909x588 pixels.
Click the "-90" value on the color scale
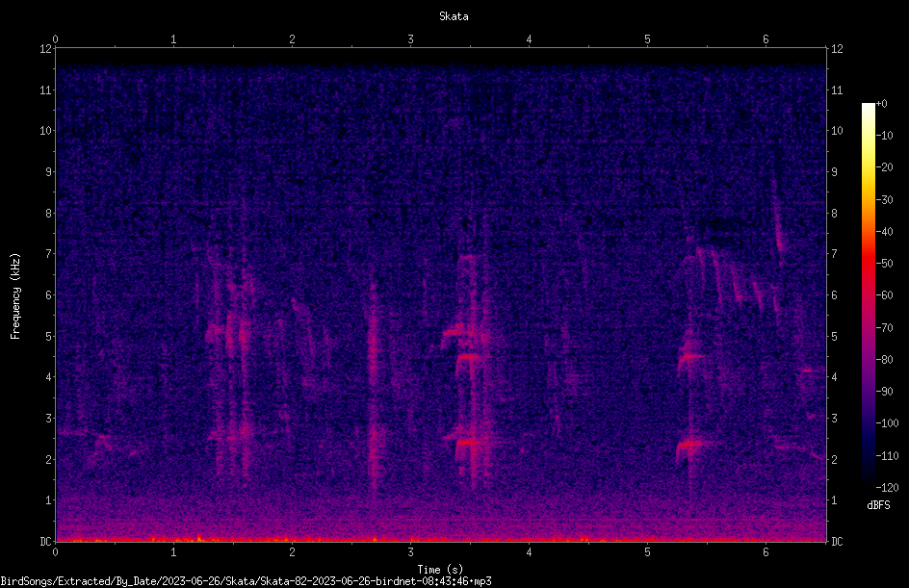click(x=884, y=392)
